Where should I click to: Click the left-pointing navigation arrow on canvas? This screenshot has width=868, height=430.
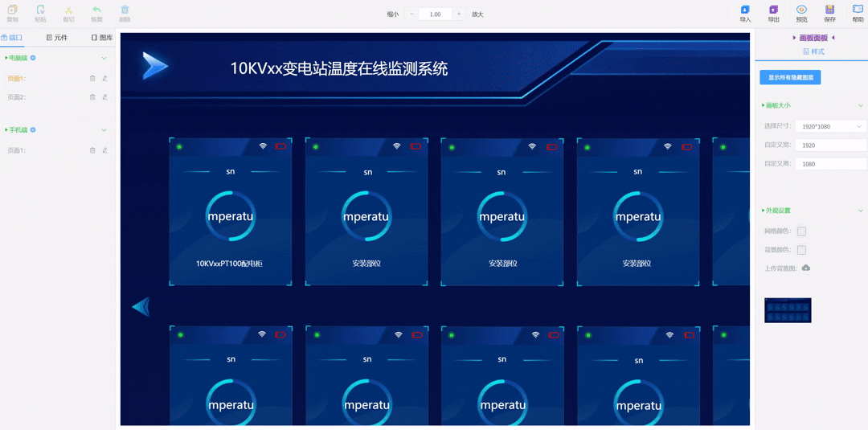click(x=141, y=306)
